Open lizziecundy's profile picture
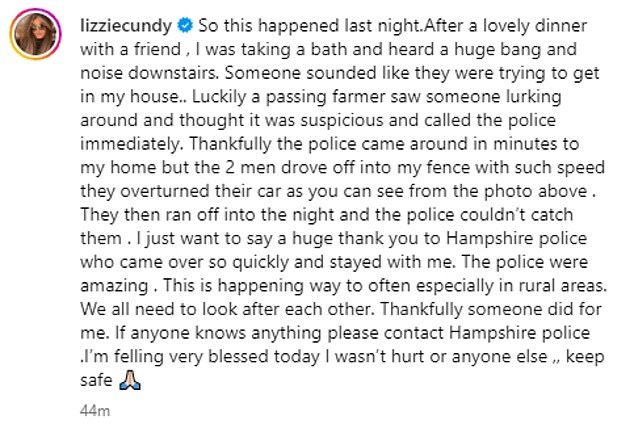 (36, 34)
